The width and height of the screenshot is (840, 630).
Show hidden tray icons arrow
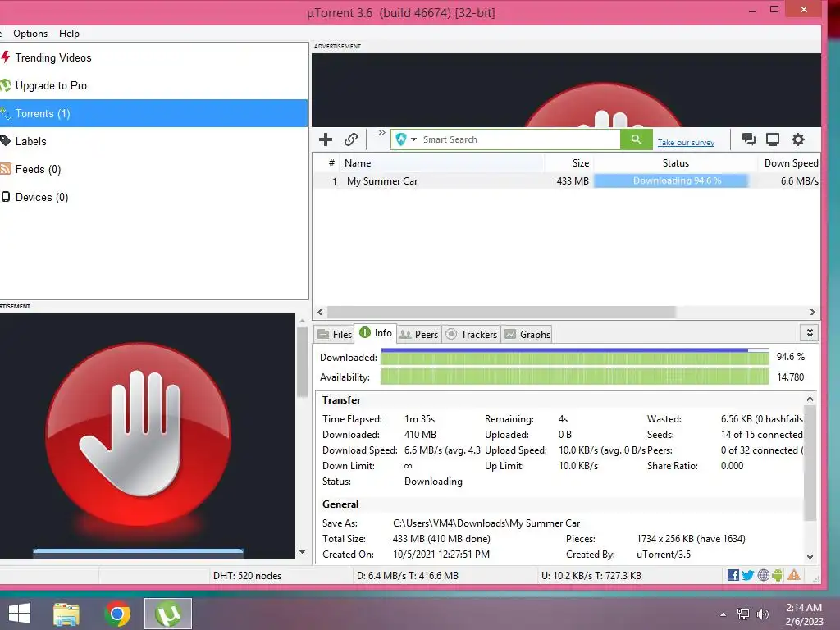[724, 614]
